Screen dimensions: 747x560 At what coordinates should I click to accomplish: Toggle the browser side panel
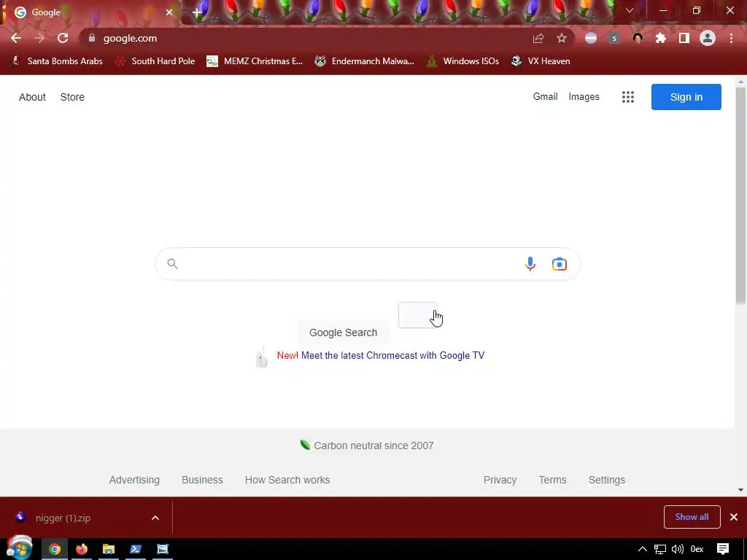(684, 38)
